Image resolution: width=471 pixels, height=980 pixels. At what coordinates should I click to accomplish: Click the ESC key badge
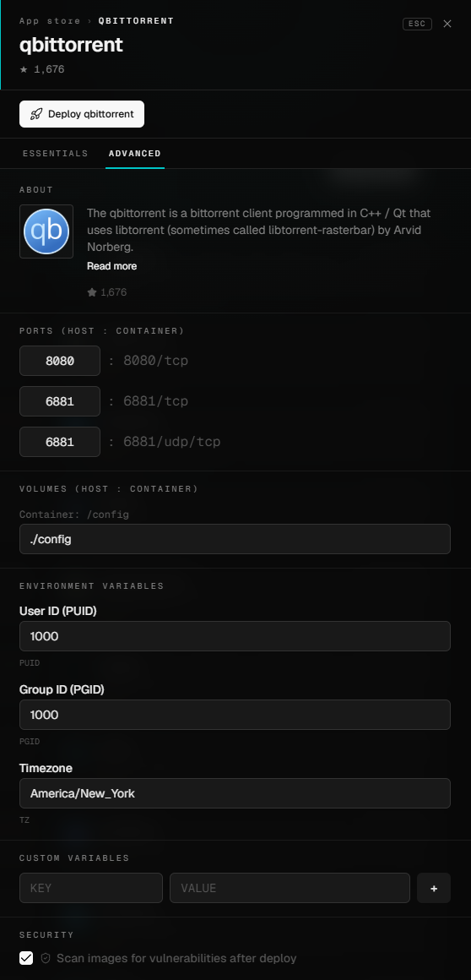(x=417, y=24)
